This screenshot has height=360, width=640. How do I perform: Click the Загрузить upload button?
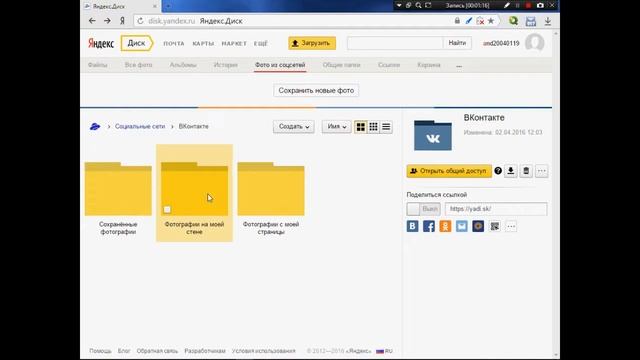(312, 43)
